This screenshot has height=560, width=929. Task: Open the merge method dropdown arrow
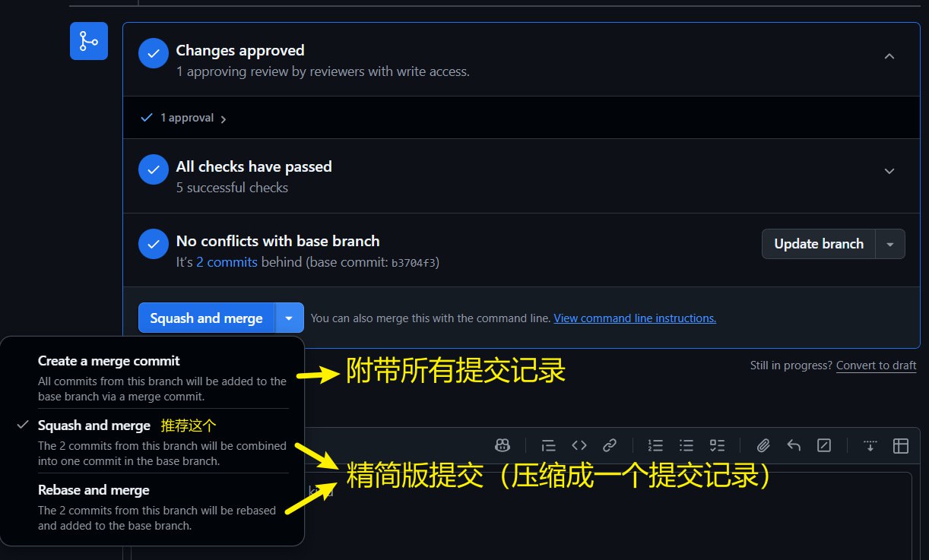click(289, 318)
